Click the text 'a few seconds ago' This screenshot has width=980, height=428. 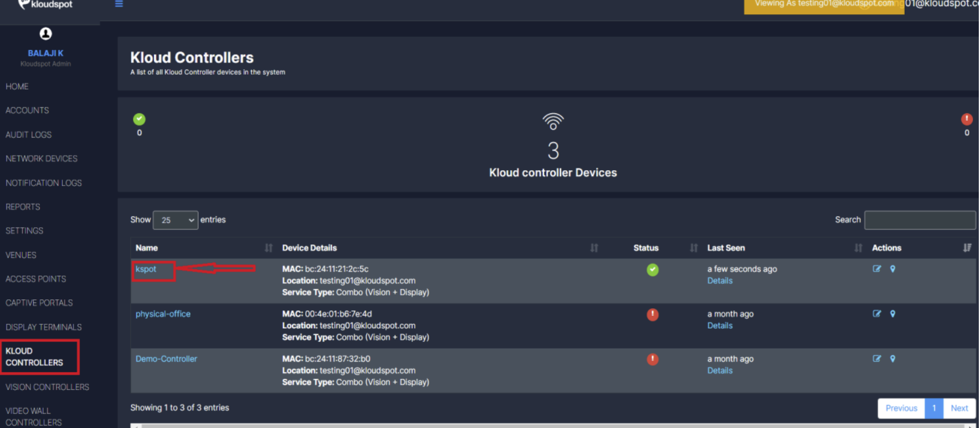[x=742, y=269]
